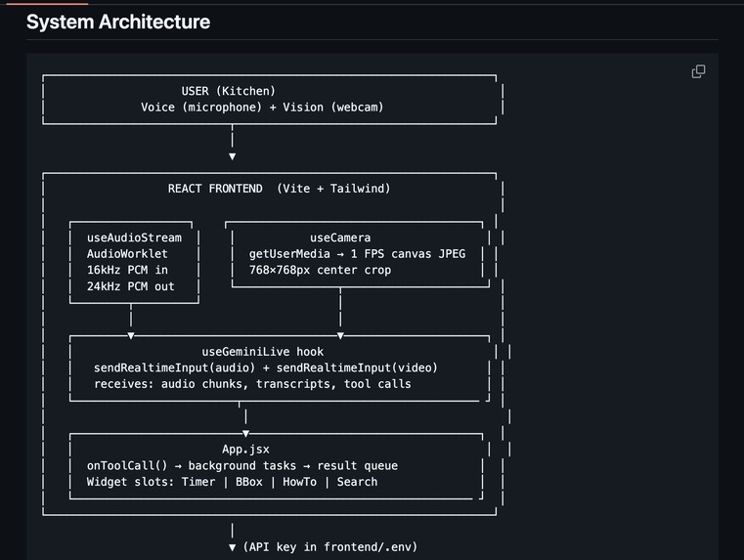Image resolution: width=744 pixels, height=560 pixels.
Task: Click the useAudioStream label
Action: point(134,237)
